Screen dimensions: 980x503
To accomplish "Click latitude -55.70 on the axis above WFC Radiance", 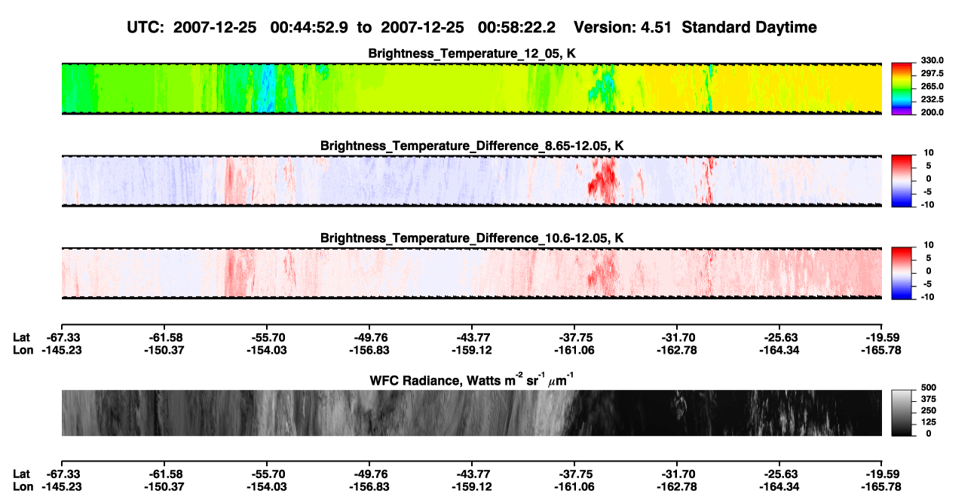I will click(x=266, y=338).
